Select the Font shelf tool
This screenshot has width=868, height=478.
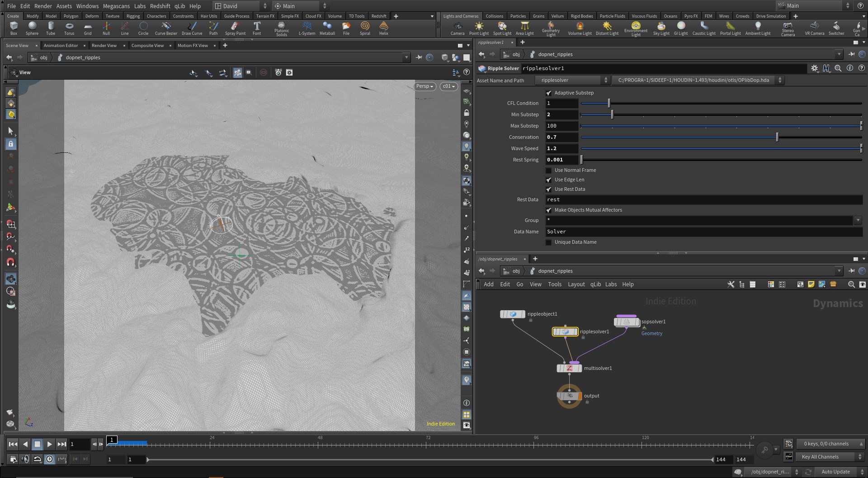(x=257, y=28)
